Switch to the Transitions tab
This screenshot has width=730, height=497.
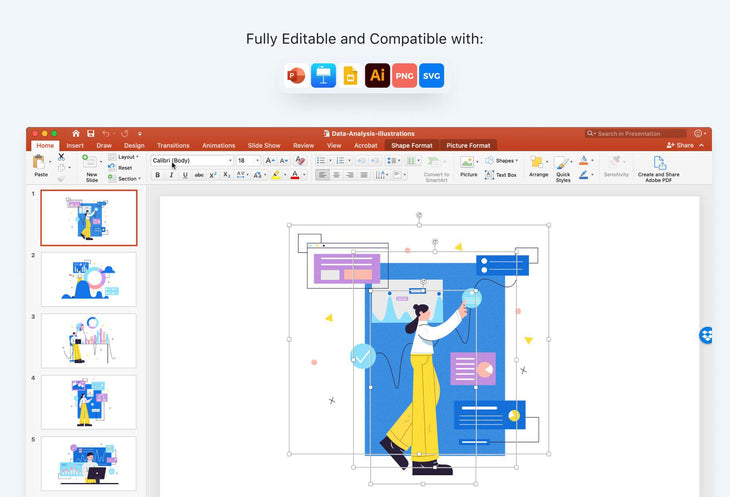pos(173,145)
